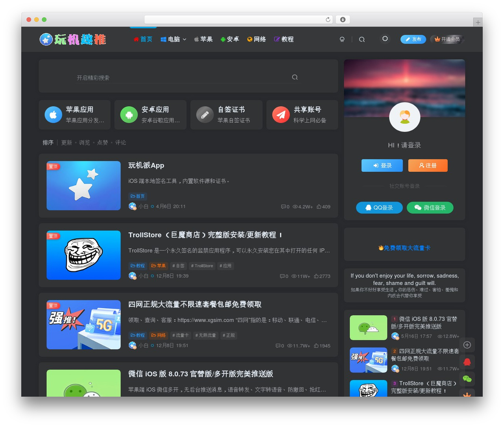Click the 开通会员 membership button
The image size is (504, 427).
447,39
